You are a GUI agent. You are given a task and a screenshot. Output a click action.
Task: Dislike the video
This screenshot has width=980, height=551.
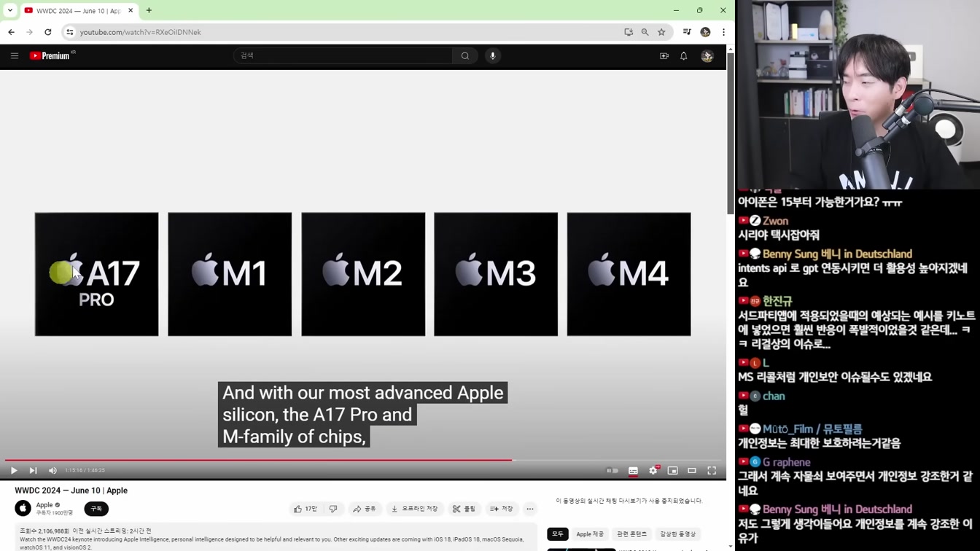coord(333,509)
